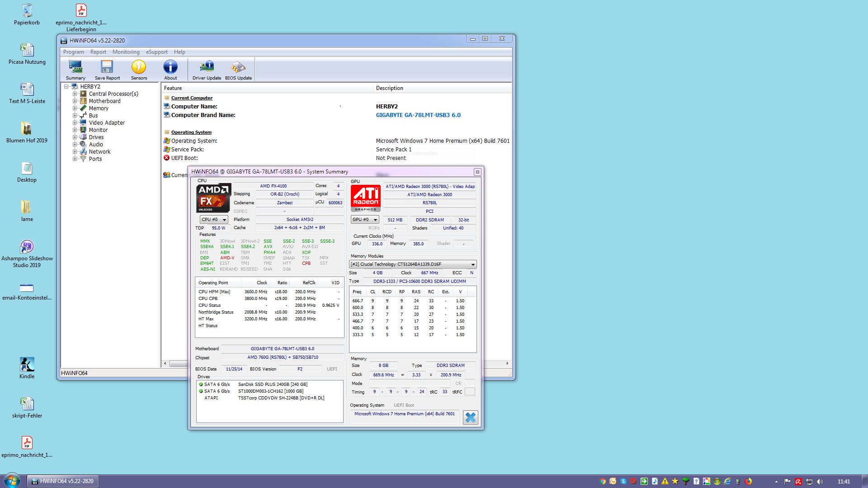Click the GIGABYTE GA-78LMT-USB3 6.0 brand link

(418, 115)
